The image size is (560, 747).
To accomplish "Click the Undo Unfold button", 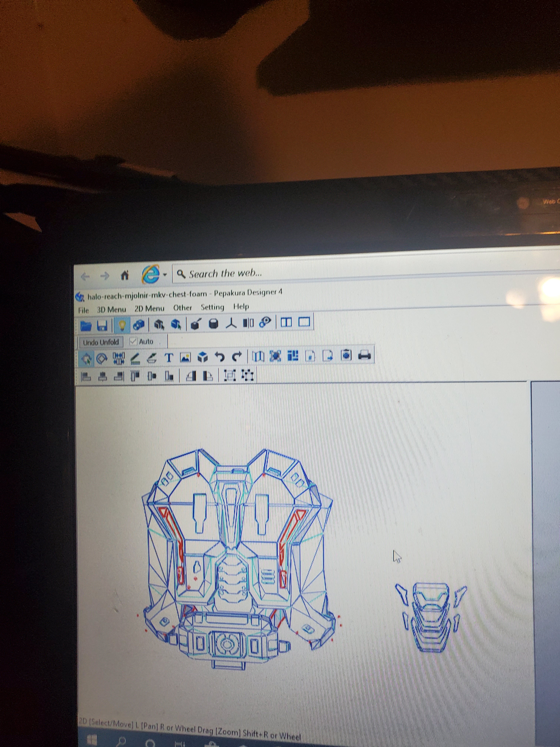I will [x=101, y=342].
